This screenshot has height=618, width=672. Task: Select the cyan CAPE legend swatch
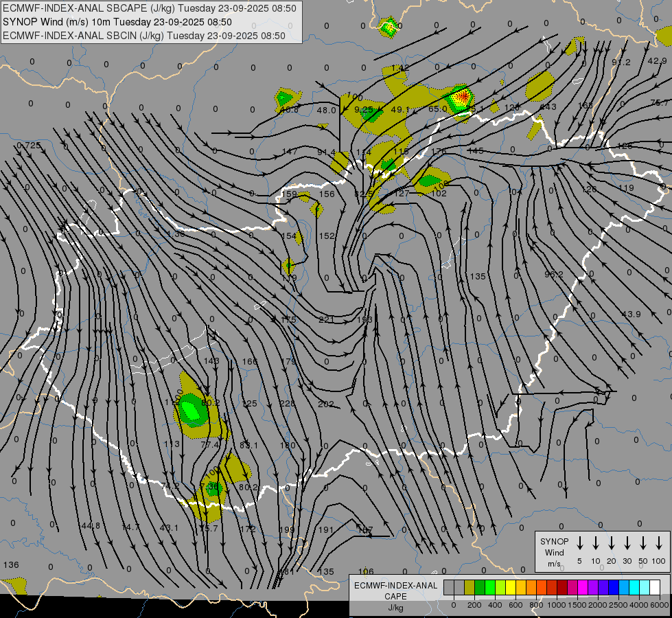tap(634, 588)
